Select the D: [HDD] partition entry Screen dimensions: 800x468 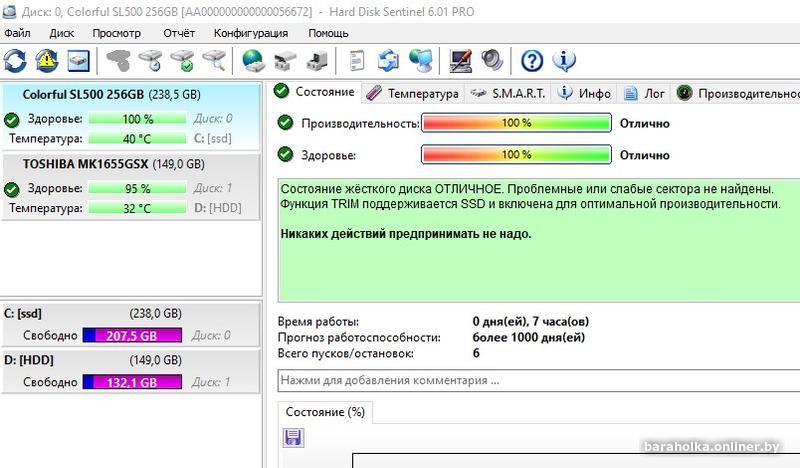point(131,371)
